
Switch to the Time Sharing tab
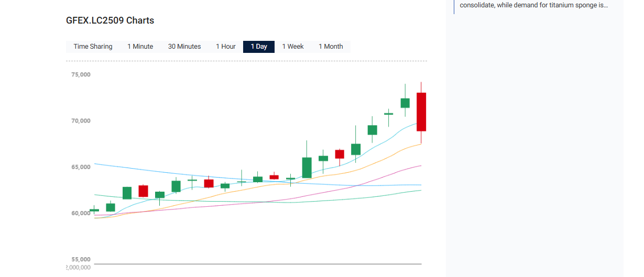pos(93,47)
